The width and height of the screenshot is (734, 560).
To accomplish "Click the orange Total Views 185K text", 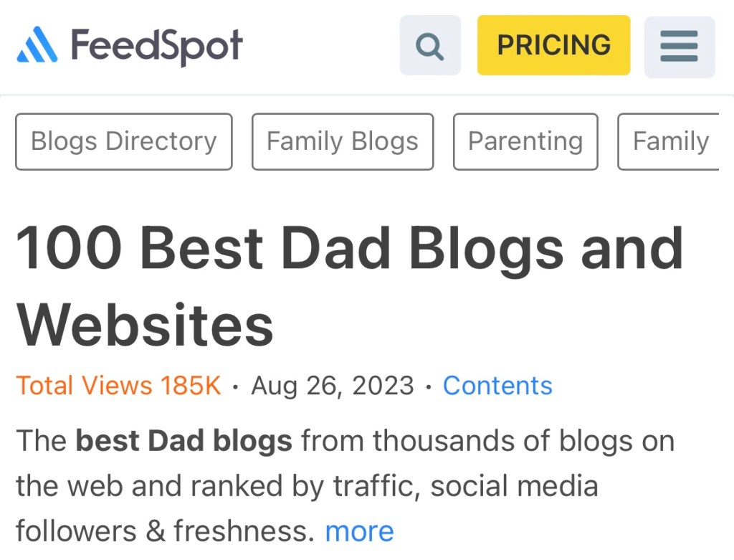I will (118, 386).
